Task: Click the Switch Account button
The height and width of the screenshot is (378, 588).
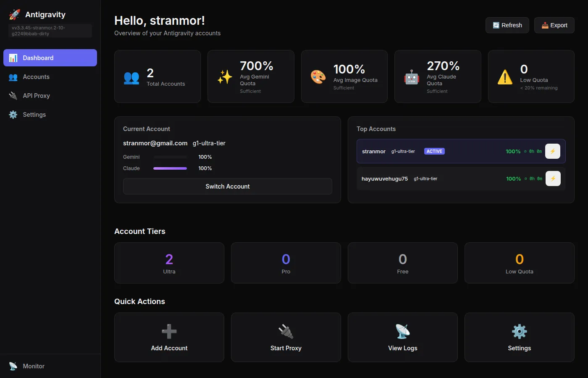Action: point(227,186)
